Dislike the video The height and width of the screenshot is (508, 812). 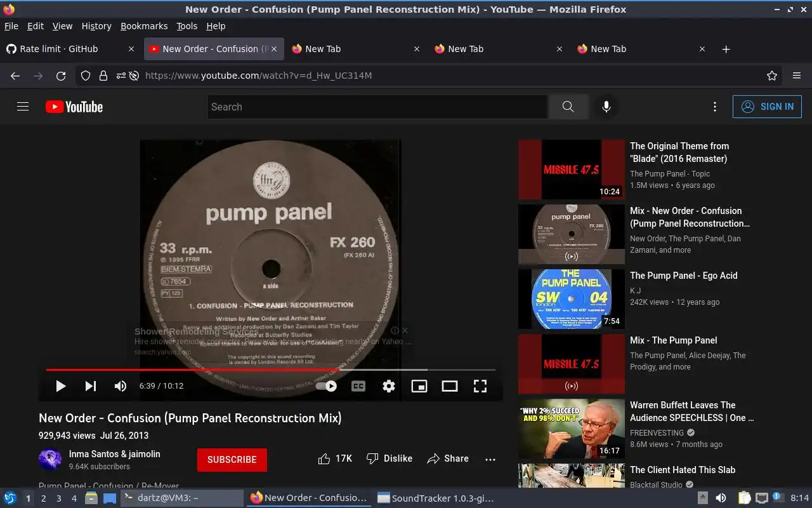click(x=390, y=458)
